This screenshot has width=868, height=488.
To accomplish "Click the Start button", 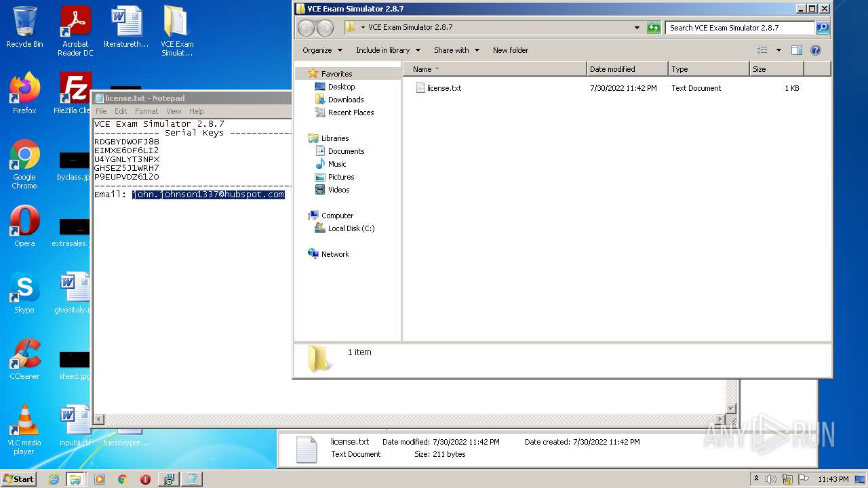I will click(19, 479).
